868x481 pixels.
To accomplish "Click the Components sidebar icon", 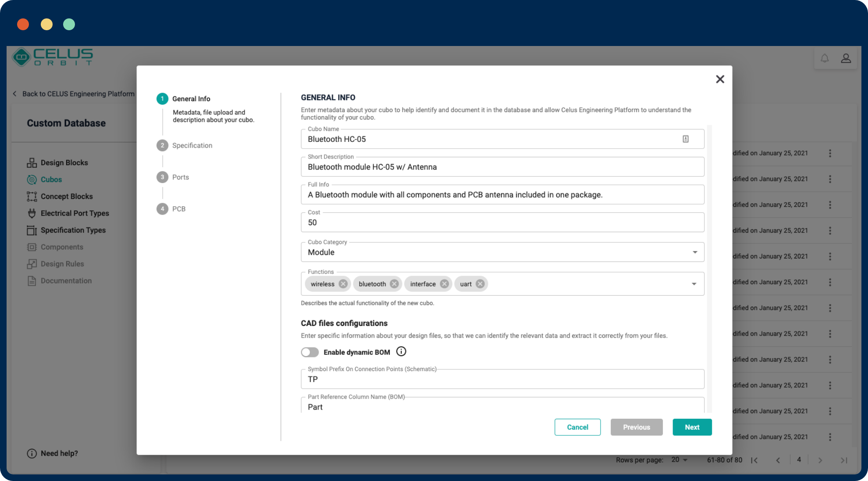I will click(x=32, y=247).
